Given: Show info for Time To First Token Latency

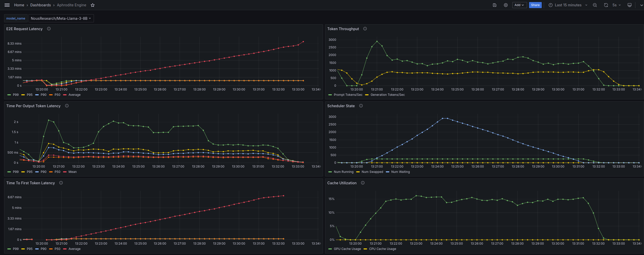Looking at the screenshot, I should click(61, 183).
